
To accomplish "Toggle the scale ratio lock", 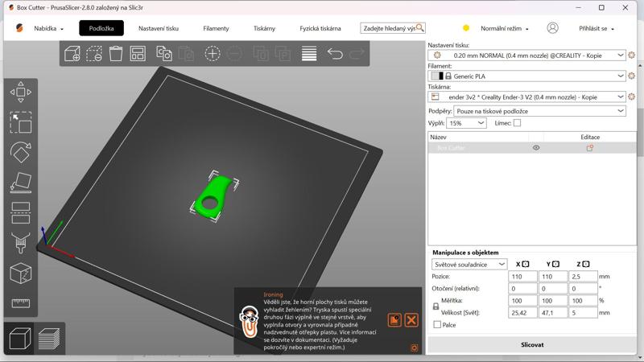I will 436,306.
